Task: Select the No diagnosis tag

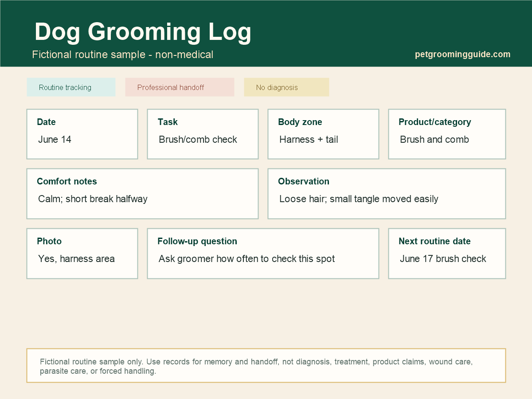Action: pos(286,87)
